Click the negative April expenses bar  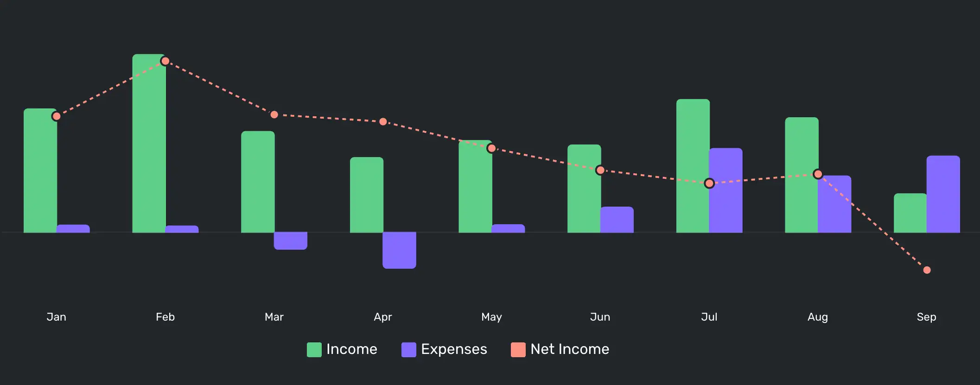click(399, 250)
